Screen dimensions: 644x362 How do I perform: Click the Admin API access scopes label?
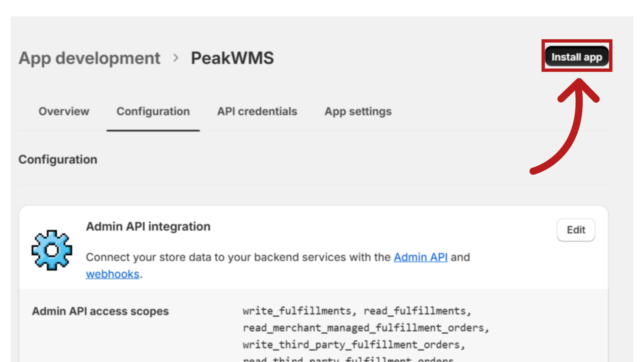point(100,311)
